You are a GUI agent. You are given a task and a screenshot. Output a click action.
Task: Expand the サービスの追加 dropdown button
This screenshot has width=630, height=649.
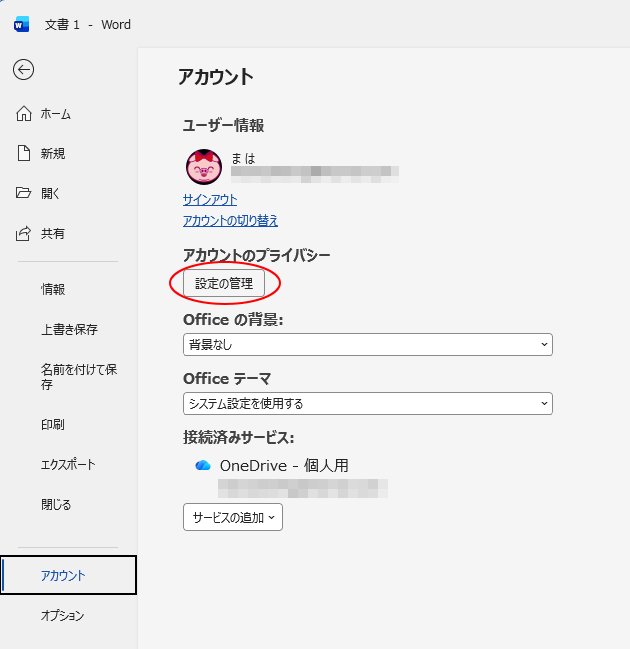(x=233, y=517)
